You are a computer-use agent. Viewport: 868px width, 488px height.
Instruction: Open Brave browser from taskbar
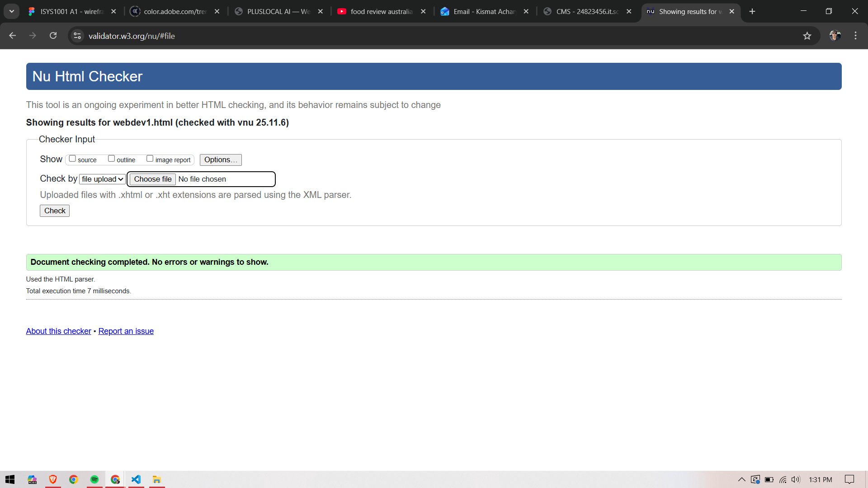53,479
